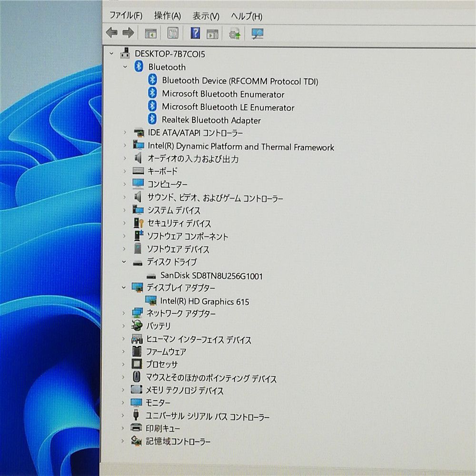Select Realtek Bluetooth Adapter
This screenshot has width=476, height=476.
point(211,120)
